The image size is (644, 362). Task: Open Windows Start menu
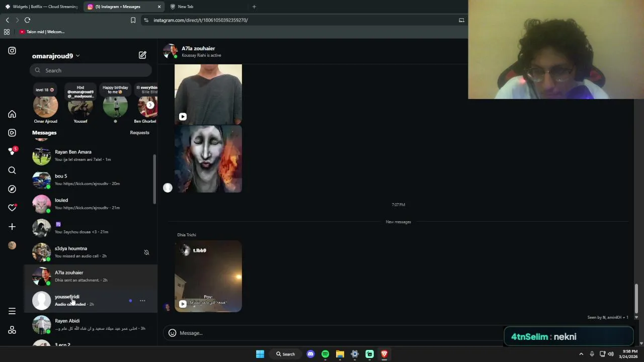coord(260,354)
